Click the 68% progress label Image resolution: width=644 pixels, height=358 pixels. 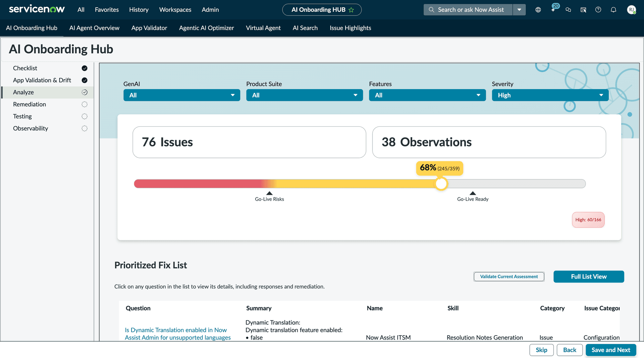(439, 168)
